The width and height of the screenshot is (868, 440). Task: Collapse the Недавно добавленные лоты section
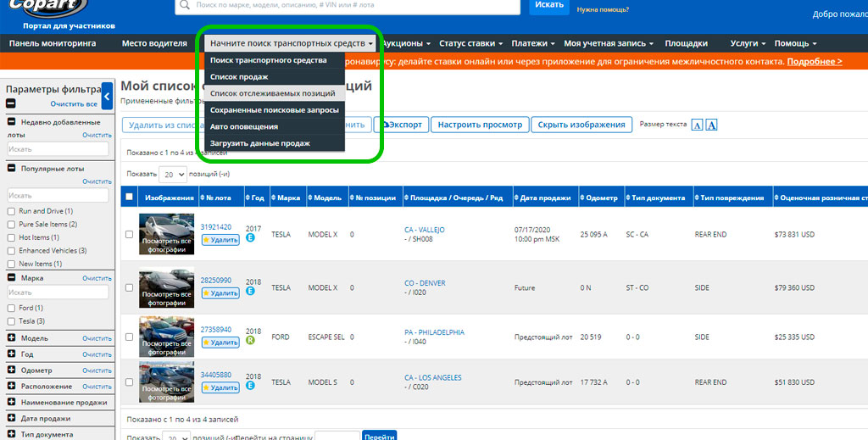pyautogui.click(x=11, y=122)
